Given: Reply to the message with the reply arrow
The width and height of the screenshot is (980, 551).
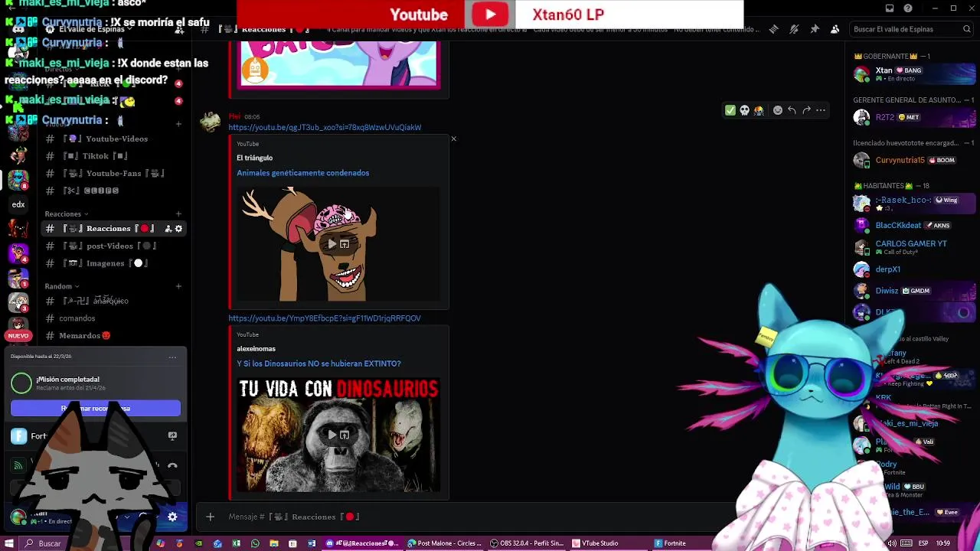Looking at the screenshot, I should point(792,110).
